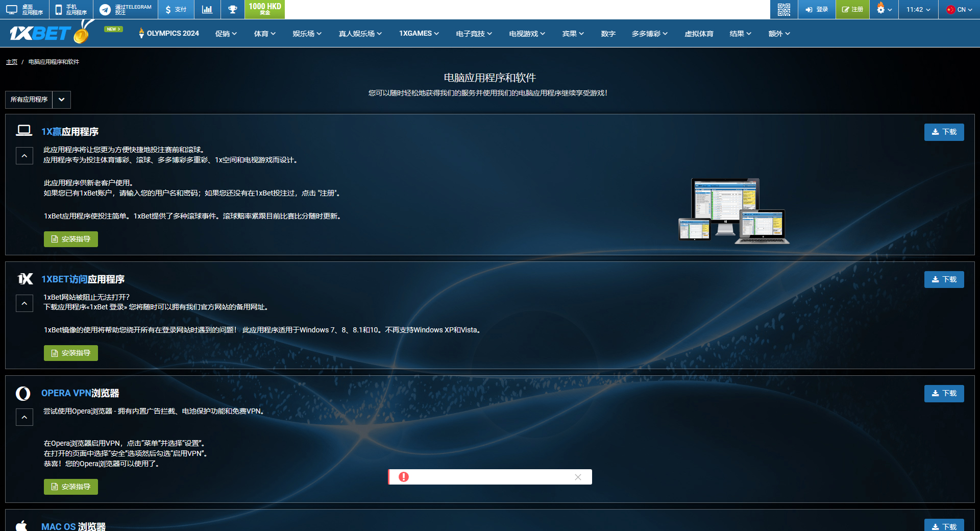The height and width of the screenshot is (531, 980).
Task: Click the green register button
Action: coord(852,9)
